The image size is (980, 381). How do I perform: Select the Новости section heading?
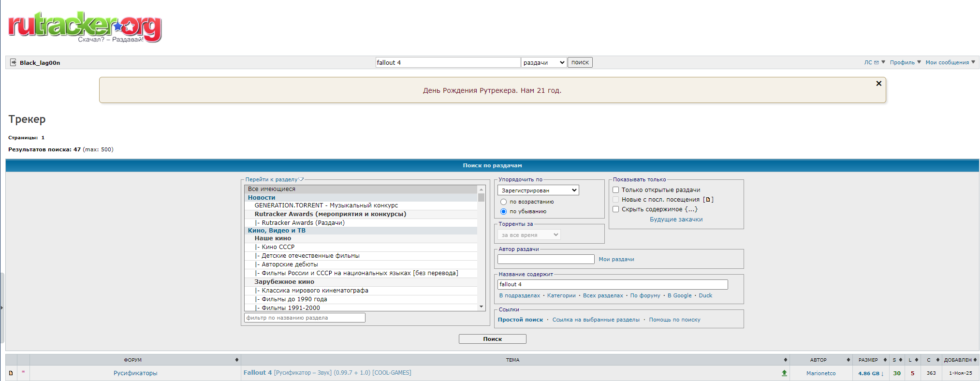pos(361,197)
